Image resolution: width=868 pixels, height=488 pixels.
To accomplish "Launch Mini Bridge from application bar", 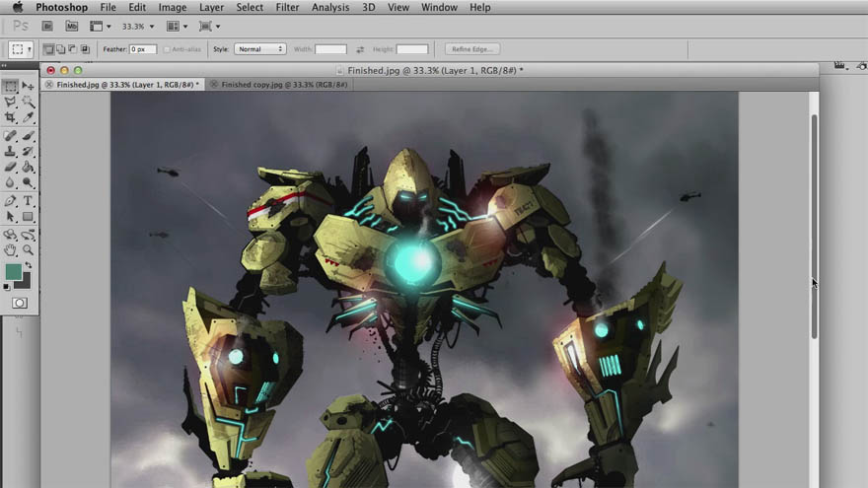I will [x=71, y=26].
